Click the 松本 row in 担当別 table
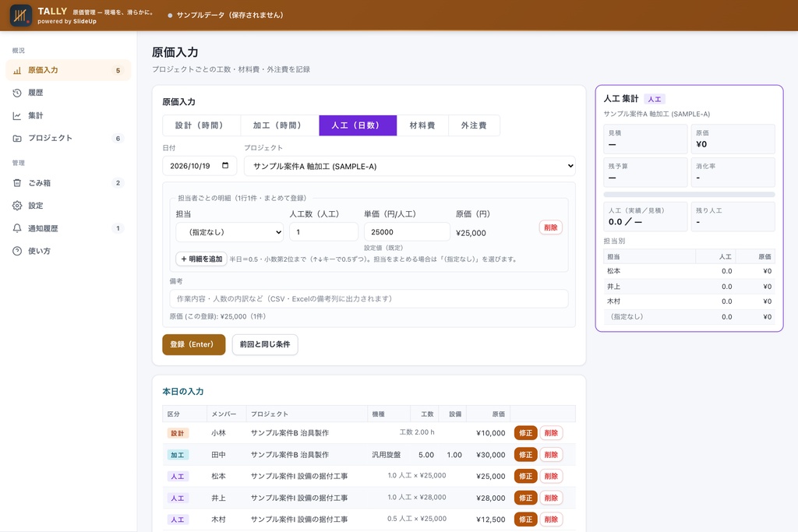This screenshot has height=532, width=798. [689, 271]
